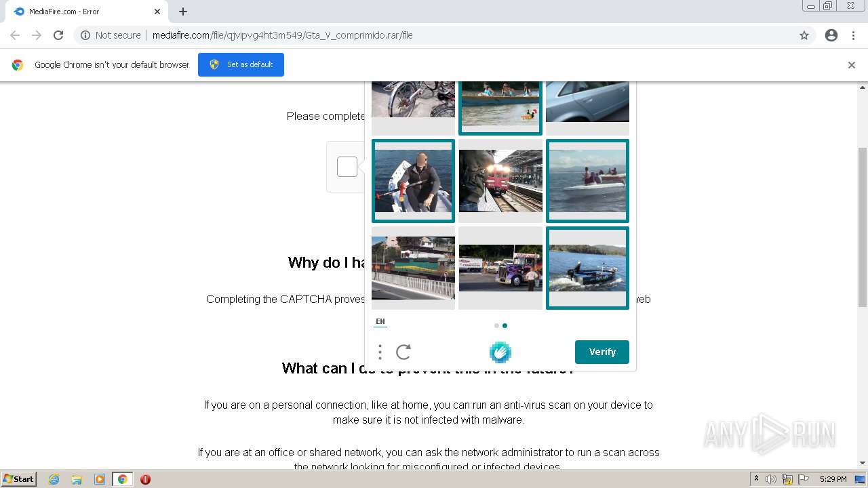This screenshot has height=488, width=868.
Task: Refresh the captcha challenge
Action: pos(403,352)
